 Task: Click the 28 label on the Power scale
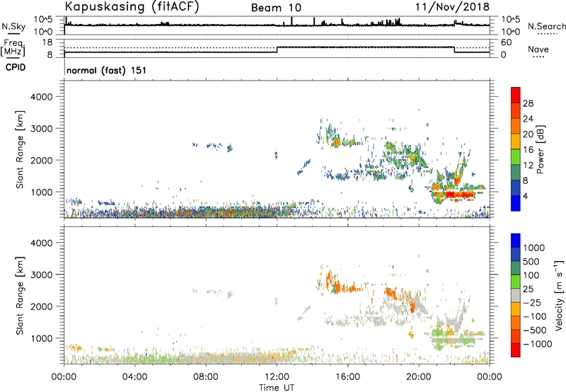[x=528, y=103]
